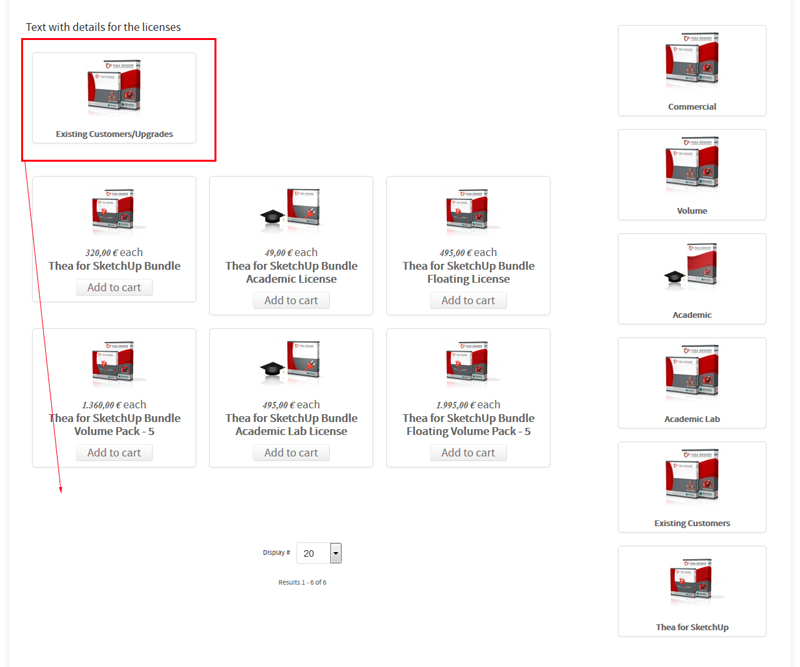The image size is (800, 667).
Task: Click the Volume category box image in sidebar
Action: [692, 164]
